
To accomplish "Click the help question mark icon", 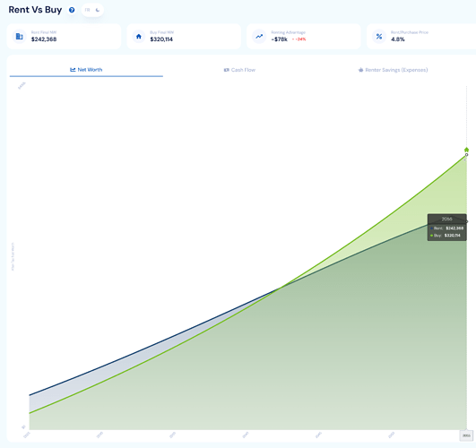I will coord(72,10).
